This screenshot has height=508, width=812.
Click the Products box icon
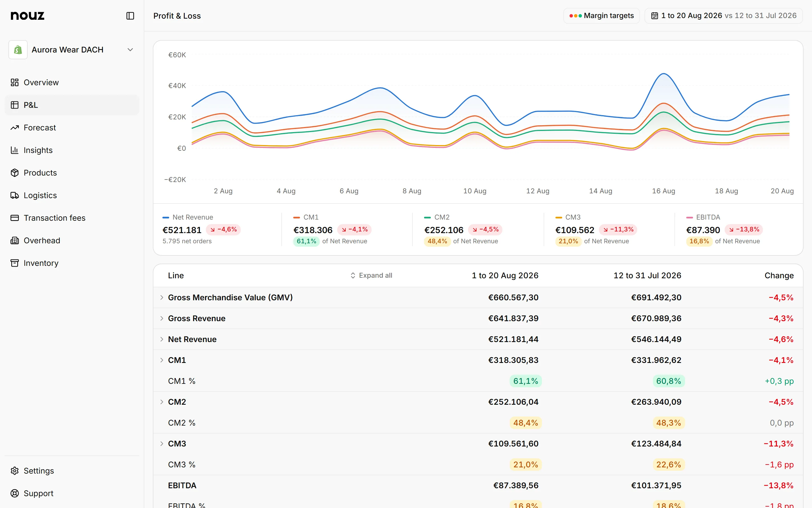[x=14, y=173]
